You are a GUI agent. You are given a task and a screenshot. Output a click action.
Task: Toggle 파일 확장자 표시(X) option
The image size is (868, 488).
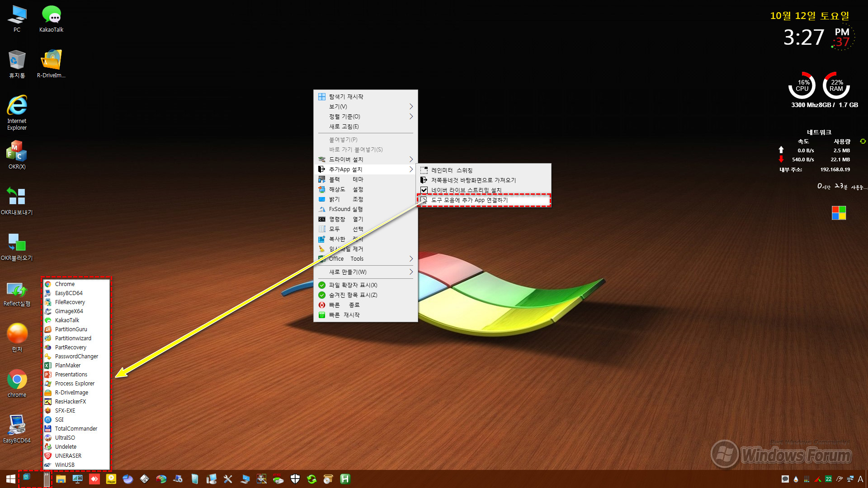pos(365,285)
